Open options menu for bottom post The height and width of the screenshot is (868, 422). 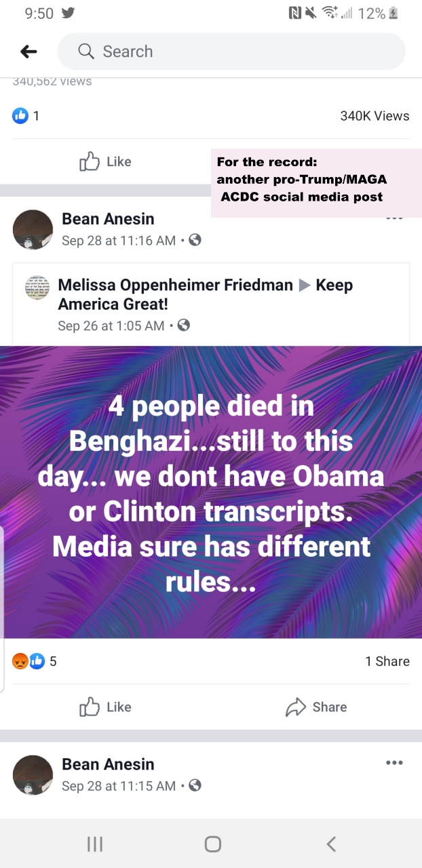click(394, 763)
